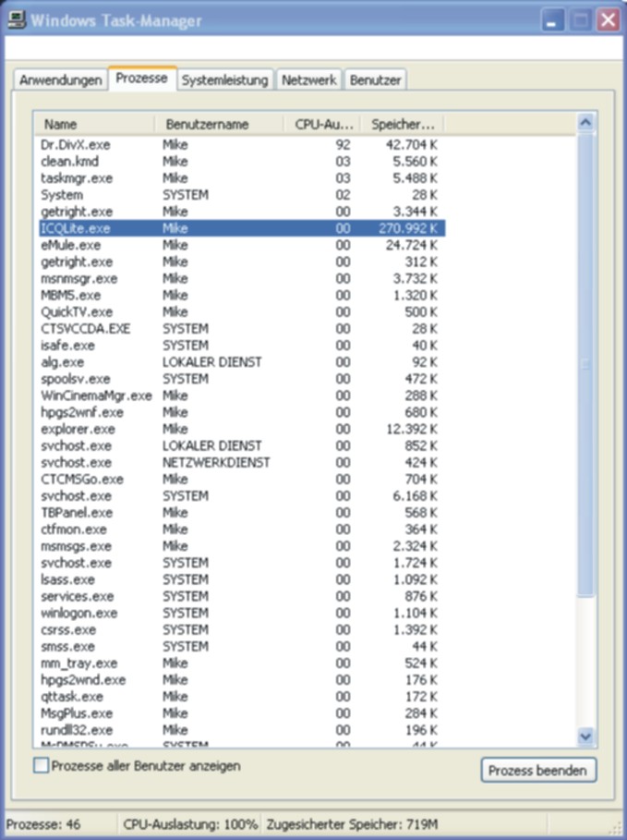Click the scrollbar up arrow
This screenshot has height=840, width=627.
[585, 123]
